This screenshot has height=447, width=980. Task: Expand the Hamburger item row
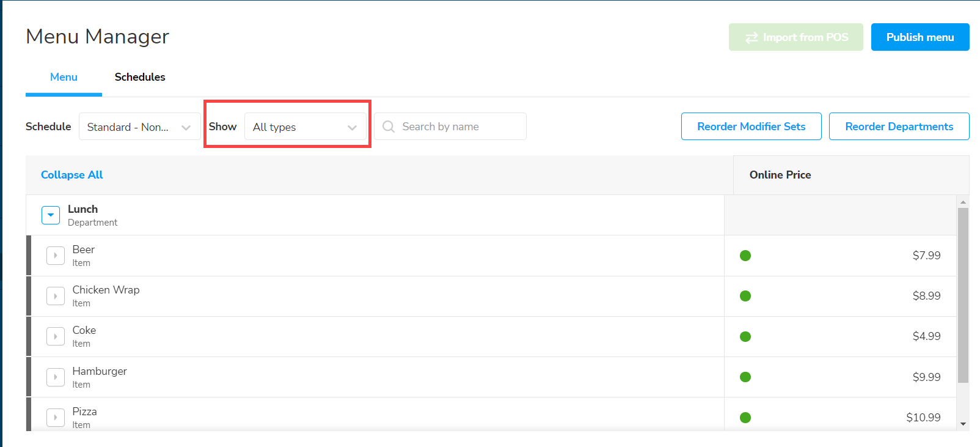[56, 377]
